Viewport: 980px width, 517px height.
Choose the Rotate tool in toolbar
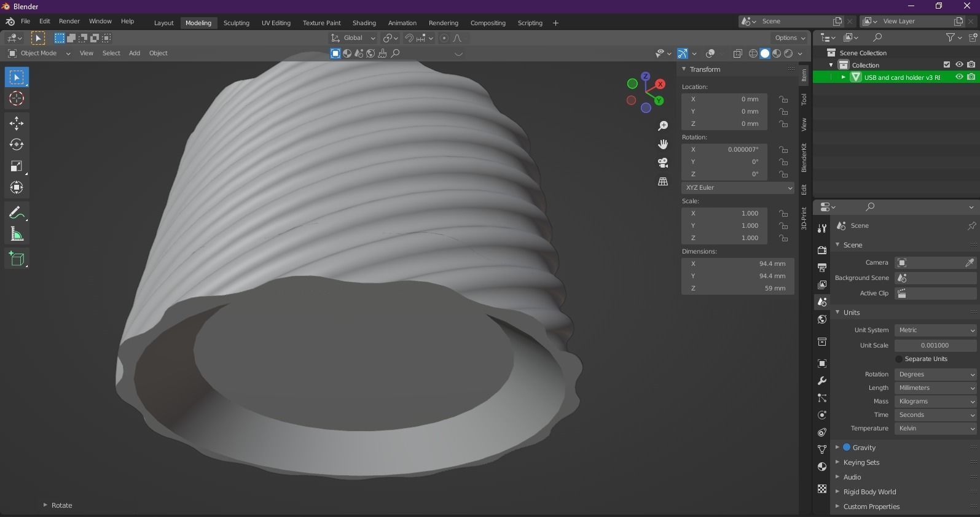point(17,145)
